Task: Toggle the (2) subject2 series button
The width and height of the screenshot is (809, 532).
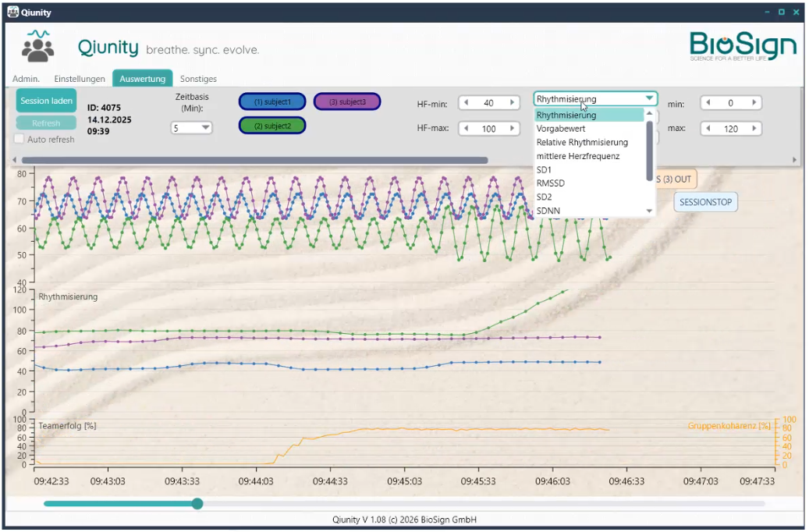Action: pyautogui.click(x=271, y=126)
